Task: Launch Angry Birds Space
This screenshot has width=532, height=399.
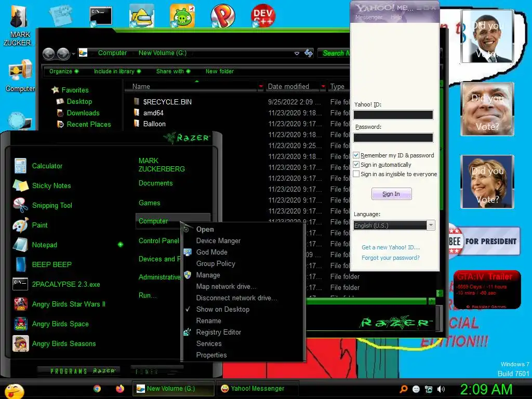Action: click(51, 324)
